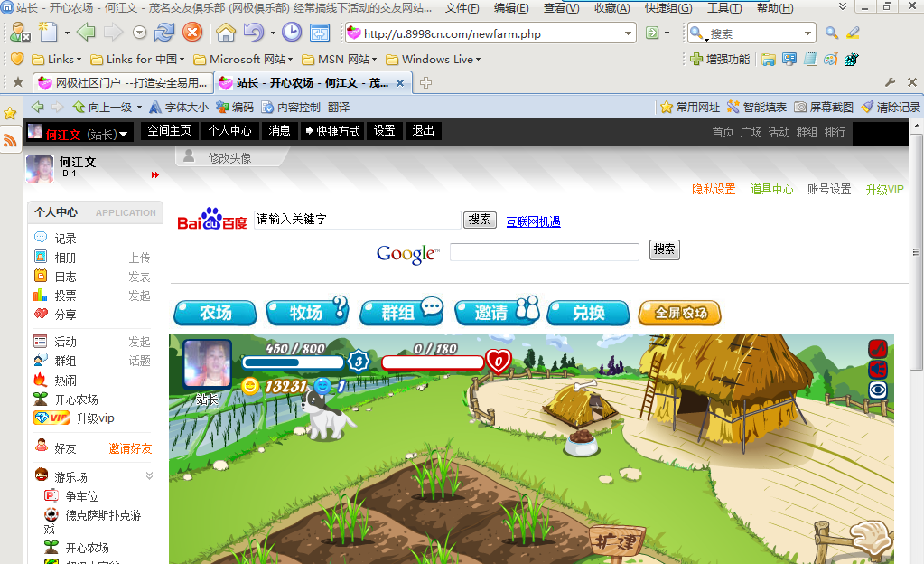This screenshot has height=564, width=924.
Task: Click the 清除记录 clear history tool
Action: pyautogui.click(x=891, y=107)
